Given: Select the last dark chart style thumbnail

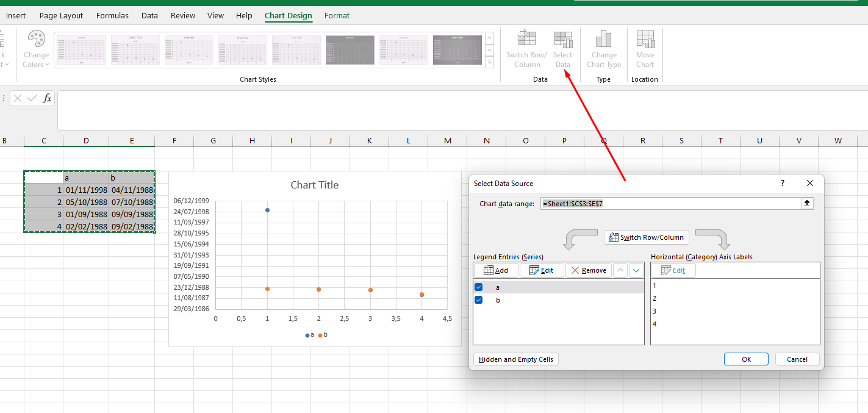Looking at the screenshot, I should coord(457,50).
